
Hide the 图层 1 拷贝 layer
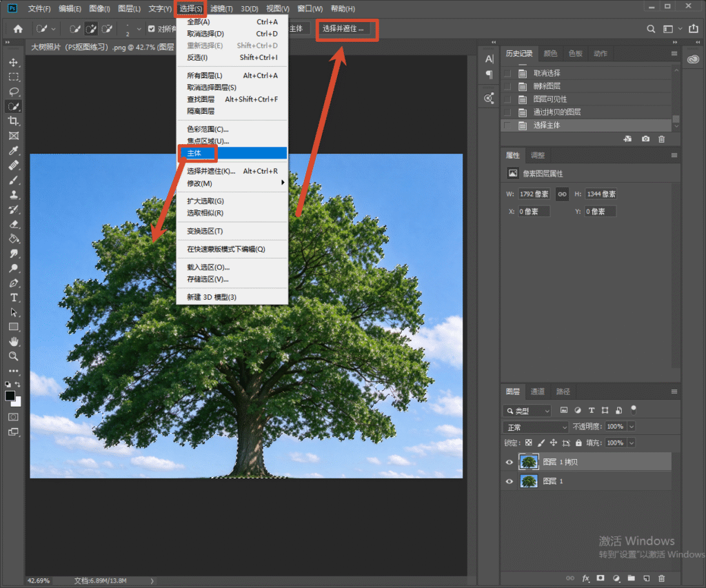510,462
